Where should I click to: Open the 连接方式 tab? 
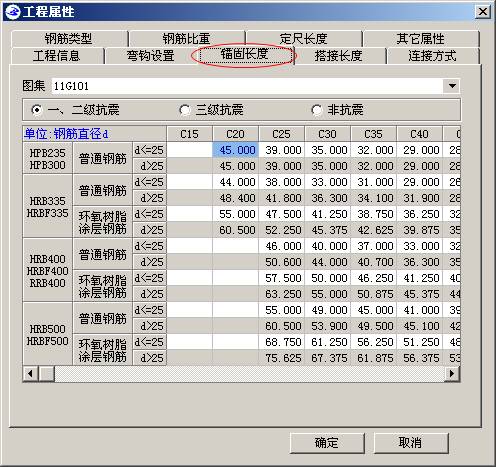click(x=432, y=56)
